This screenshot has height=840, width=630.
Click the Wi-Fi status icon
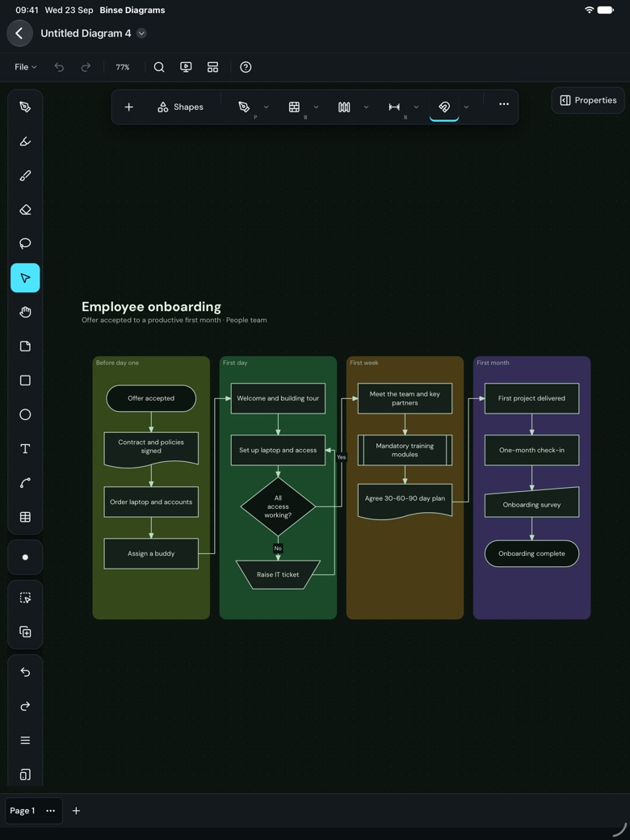pos(590,10)
